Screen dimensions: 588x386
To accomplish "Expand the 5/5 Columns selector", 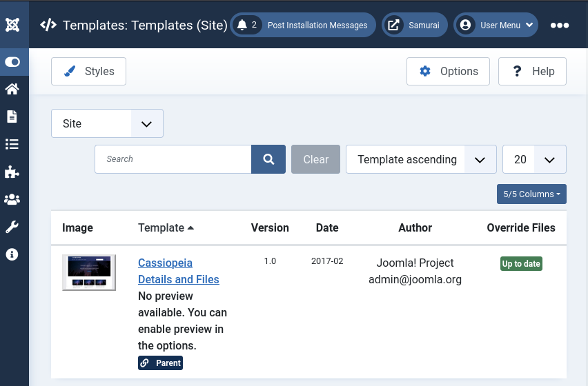I will pos(531,194).
